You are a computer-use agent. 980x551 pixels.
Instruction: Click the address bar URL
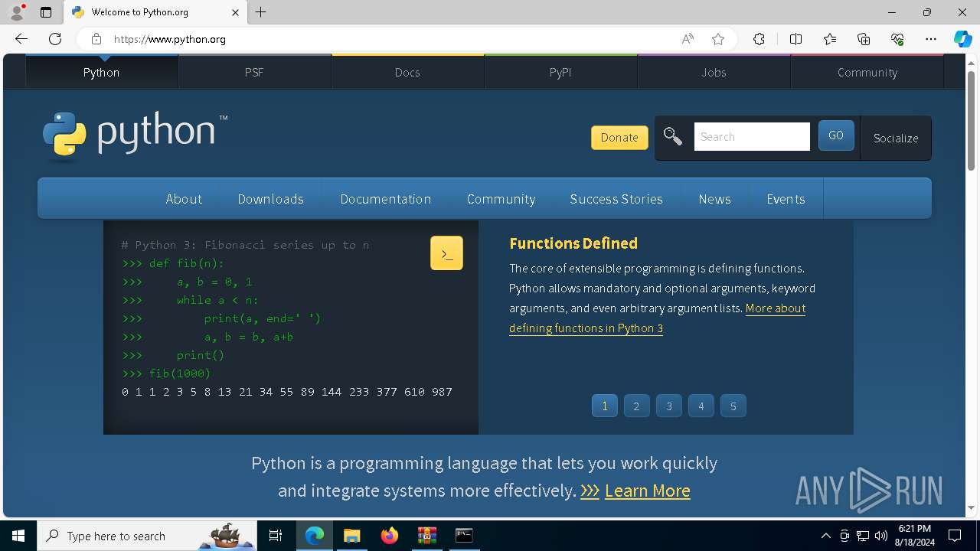[x=170, y=39]
